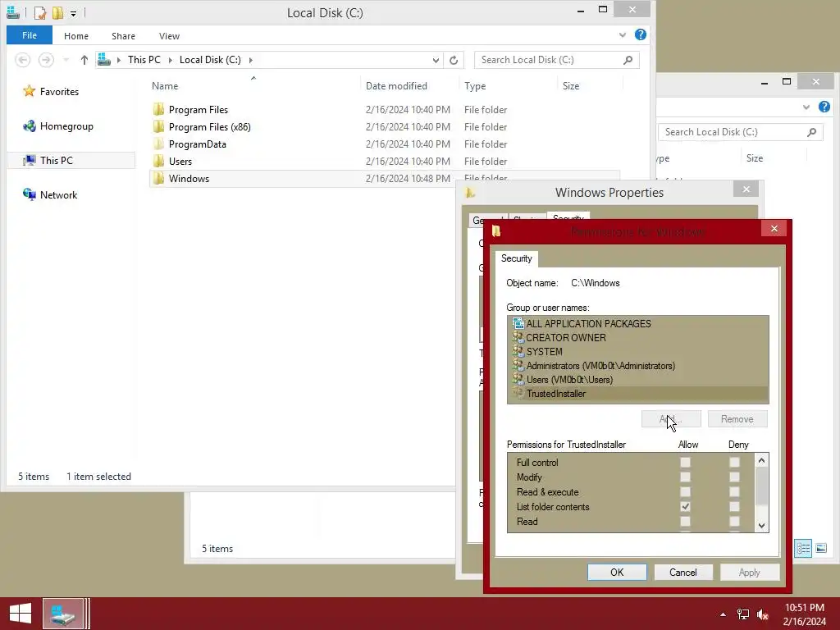Screen dimensions: 840x630
Task: Click the New folder quick access icon
Action: click(57, 12)
